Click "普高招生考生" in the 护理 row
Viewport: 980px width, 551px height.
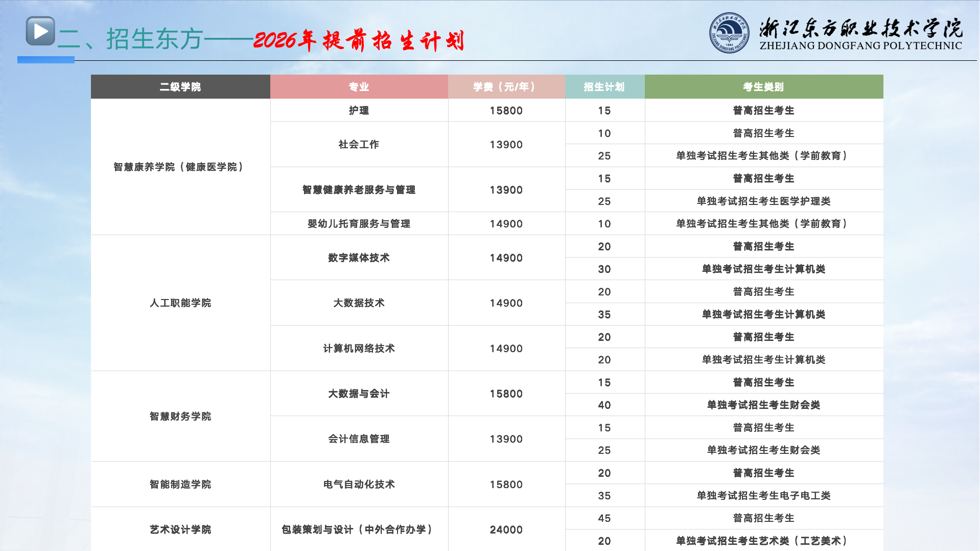764,110
